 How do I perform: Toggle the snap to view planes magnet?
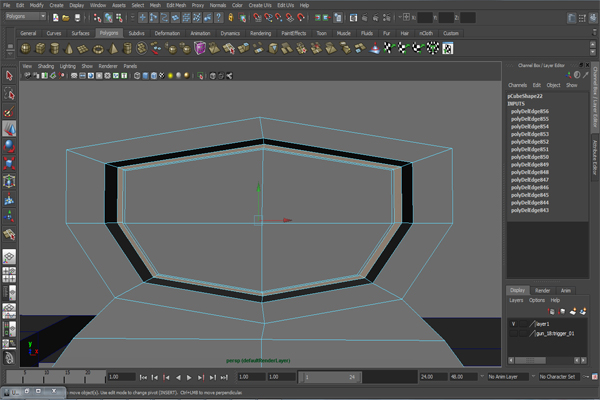point(290,18)
